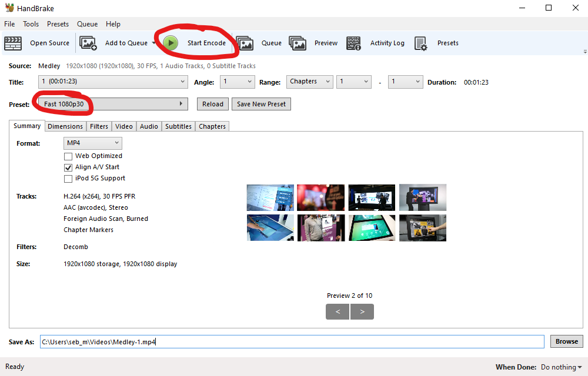Click the Browse button
This screenshot has width=588, height=376.
(x=566, y=341)
